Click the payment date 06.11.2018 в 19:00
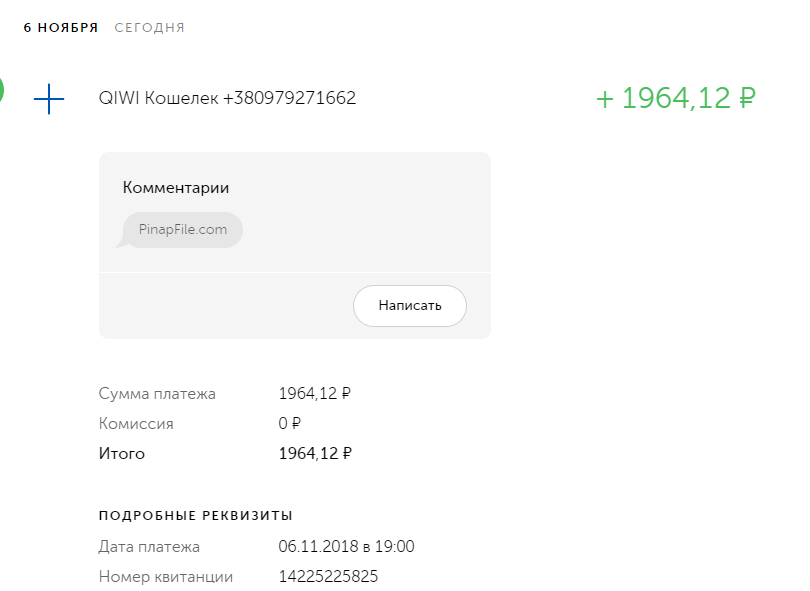Screen dimensions: 810x591 click(x=346, y=547)
